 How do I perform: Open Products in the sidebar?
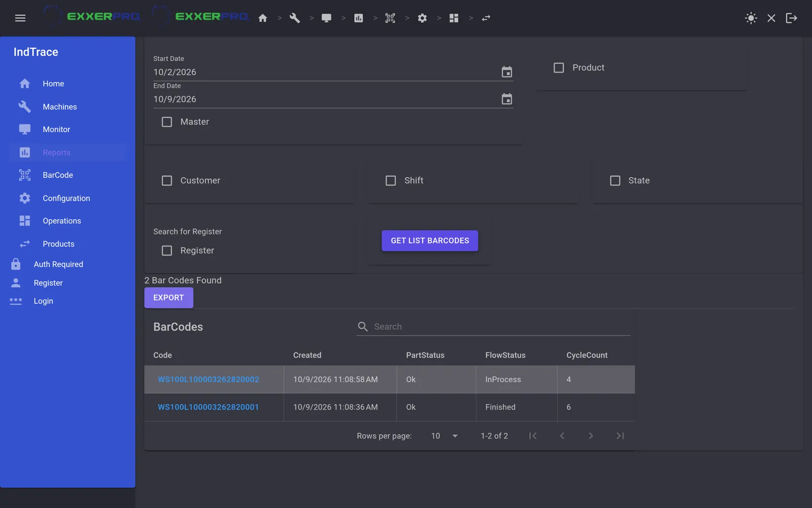[x=67, y=244]
